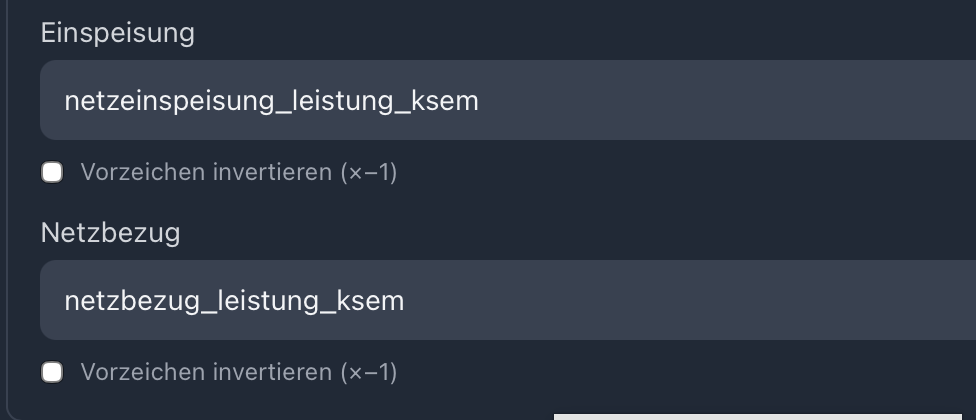976x420 pixels.
Task: Focus the field containing netzbezug_leistung_ksem
Action: tap(700, 300)
